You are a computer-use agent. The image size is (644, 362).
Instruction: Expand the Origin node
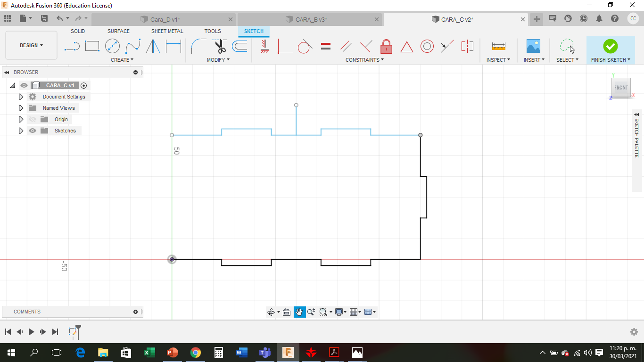point(21,119)
